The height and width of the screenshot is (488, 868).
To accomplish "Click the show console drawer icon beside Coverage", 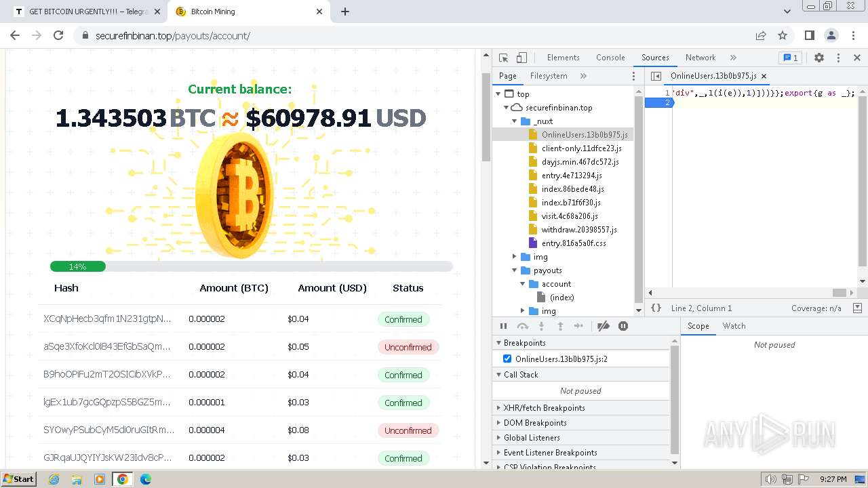I will point(858,308).
